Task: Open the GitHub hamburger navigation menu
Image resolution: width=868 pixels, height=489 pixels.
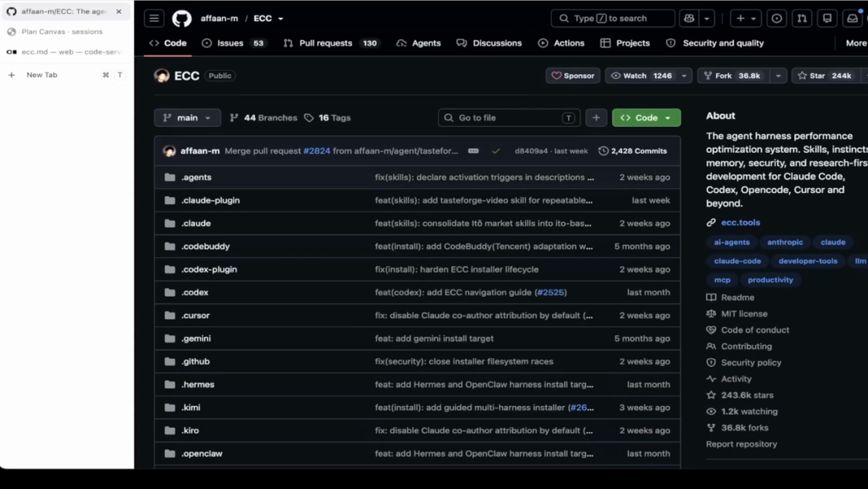Action: point(154,18)
